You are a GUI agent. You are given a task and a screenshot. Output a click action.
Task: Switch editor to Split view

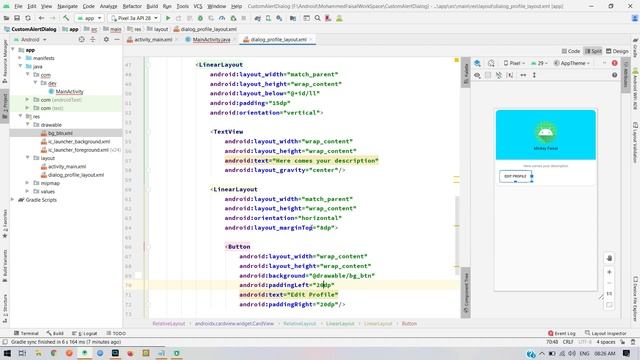[593, 51]
